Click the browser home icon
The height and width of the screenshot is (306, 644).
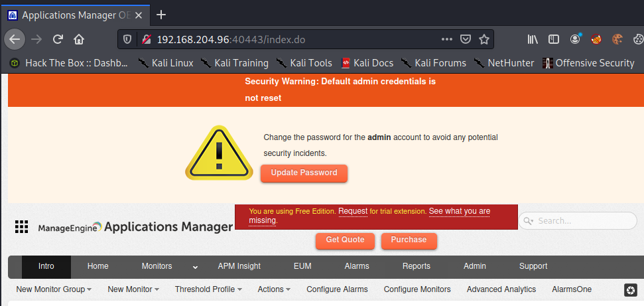[x=79, y=39]
